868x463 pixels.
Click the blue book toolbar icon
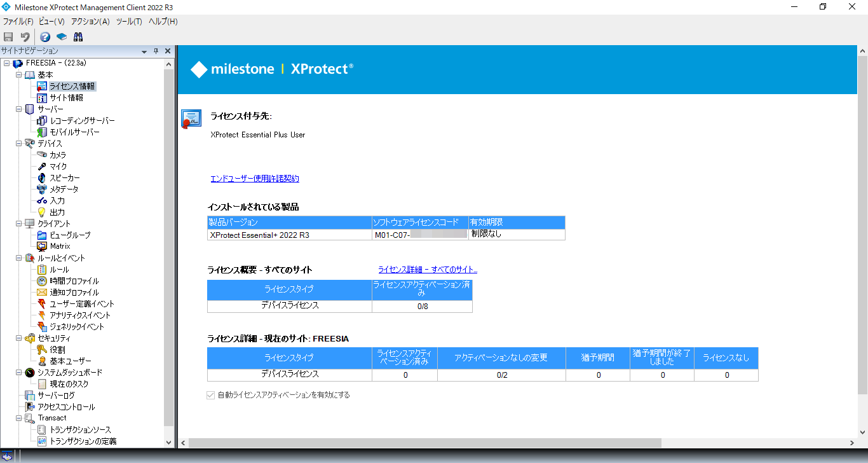[x=62, y=37]
